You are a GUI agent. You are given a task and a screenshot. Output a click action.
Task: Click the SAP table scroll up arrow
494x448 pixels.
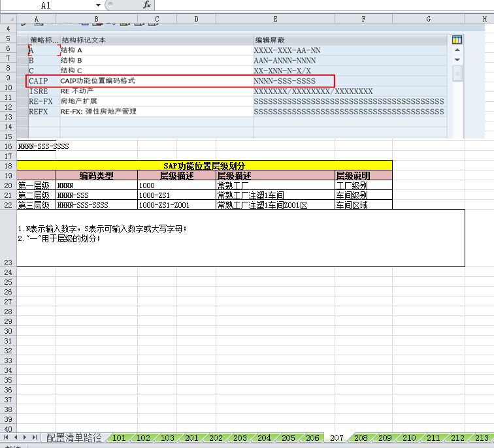pyautogui.click(x=457, y=50)
